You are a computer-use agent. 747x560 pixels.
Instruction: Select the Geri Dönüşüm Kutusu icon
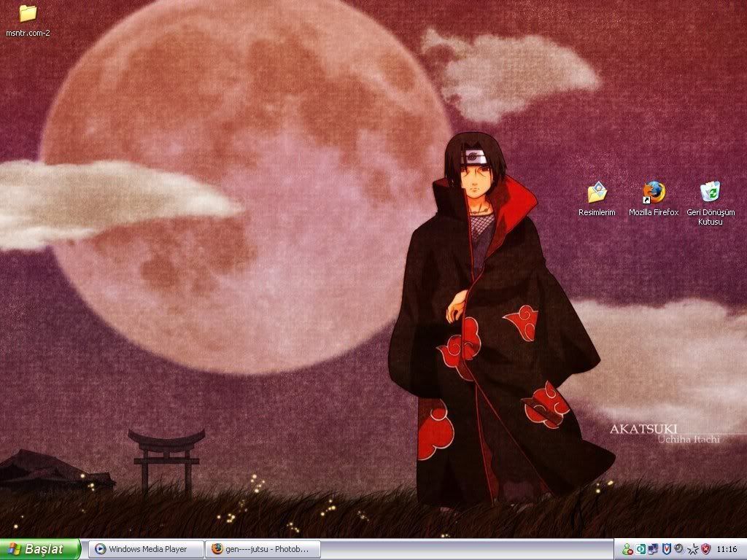711,203
